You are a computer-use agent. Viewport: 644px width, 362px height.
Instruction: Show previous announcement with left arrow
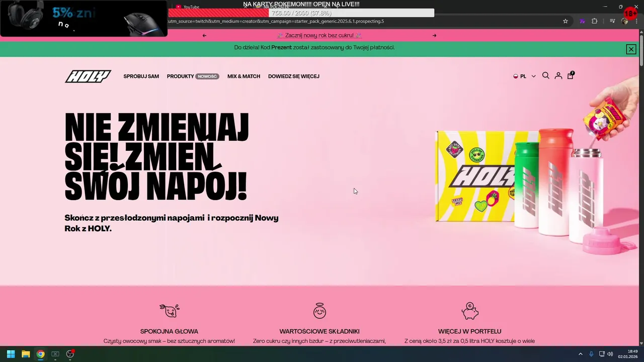(204, 35)
